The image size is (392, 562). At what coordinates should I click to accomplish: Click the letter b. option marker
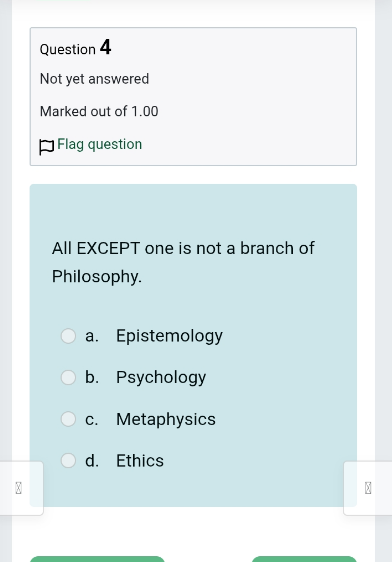pyautogui.click(x=92, y=377)
